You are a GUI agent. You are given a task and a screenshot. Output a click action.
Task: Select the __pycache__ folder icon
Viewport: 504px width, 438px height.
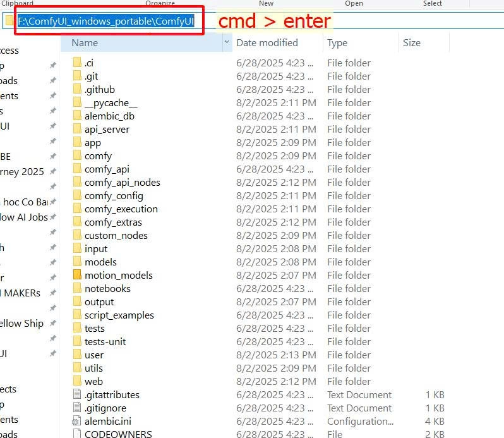click(77, 102)
